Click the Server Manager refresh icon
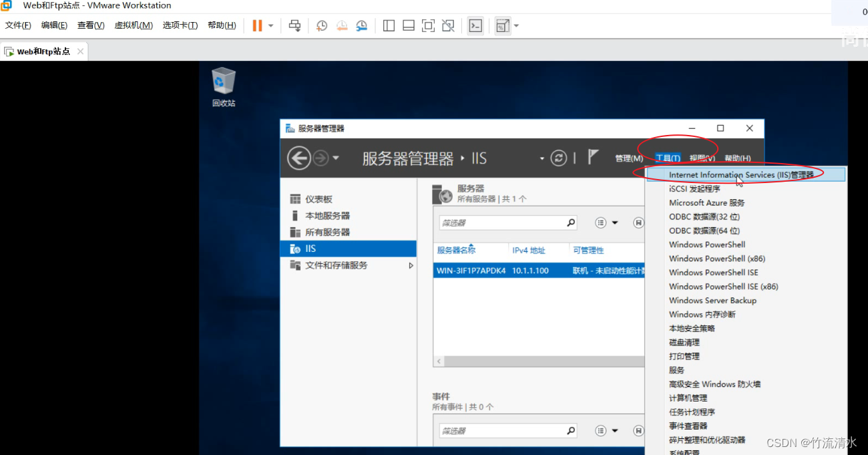The image size is (868, 455). point(558,158)
